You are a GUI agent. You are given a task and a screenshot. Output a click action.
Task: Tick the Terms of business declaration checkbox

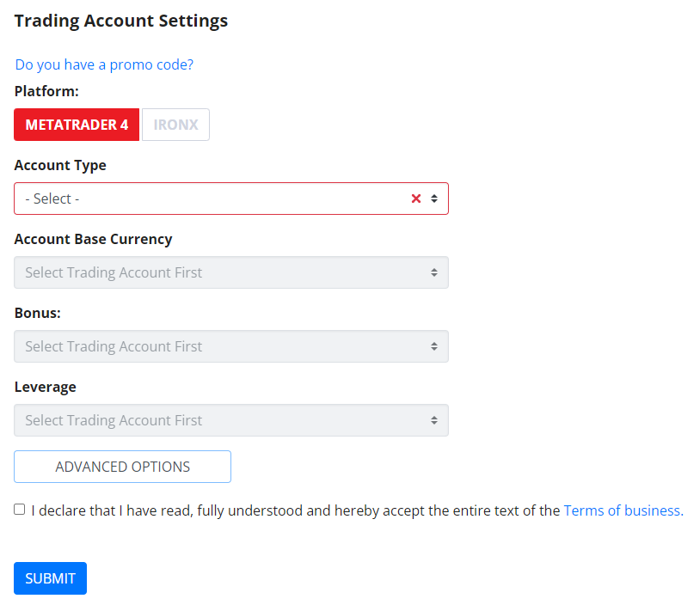(19, 510)
